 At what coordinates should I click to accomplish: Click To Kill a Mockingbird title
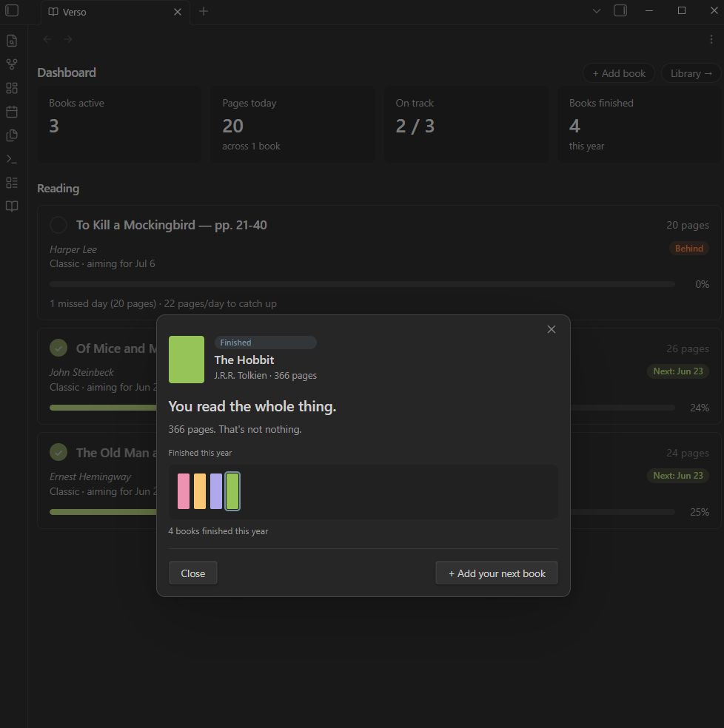(172, 225)
